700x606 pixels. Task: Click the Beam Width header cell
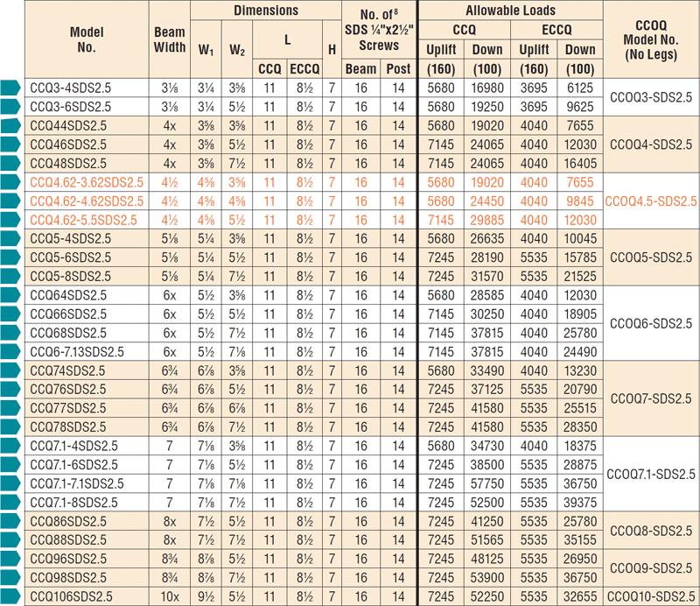pyautogui.click(x=171, y=38)
